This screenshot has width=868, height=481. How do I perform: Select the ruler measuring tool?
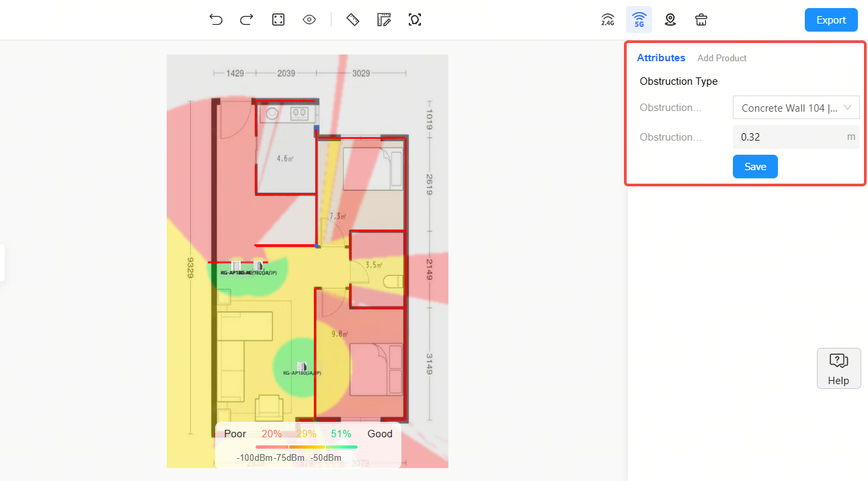[353, 20]
